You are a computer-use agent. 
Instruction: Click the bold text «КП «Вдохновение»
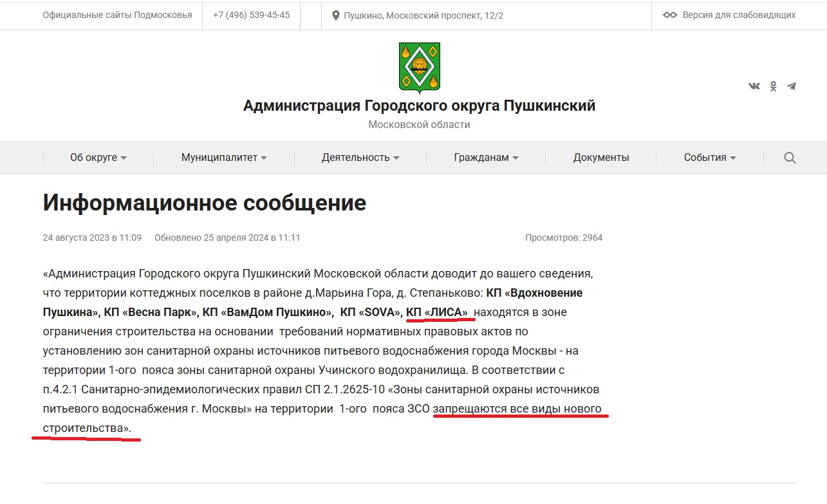click(534, 293)
